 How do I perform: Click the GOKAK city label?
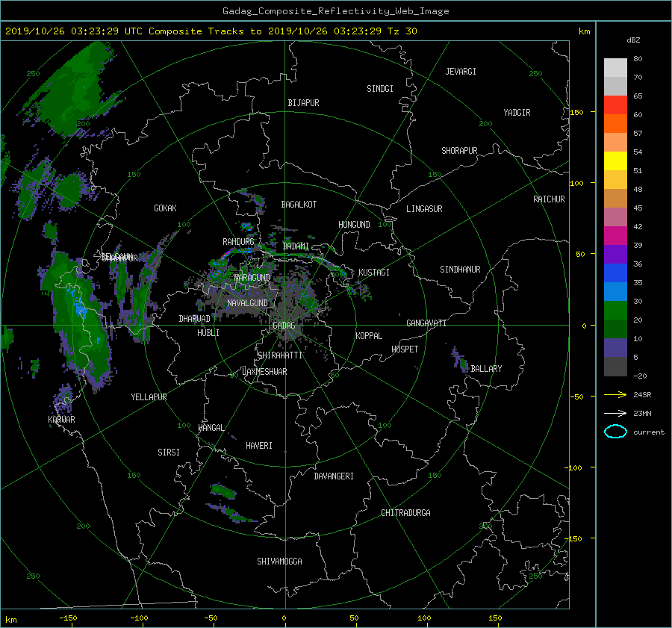pos(166,208)
